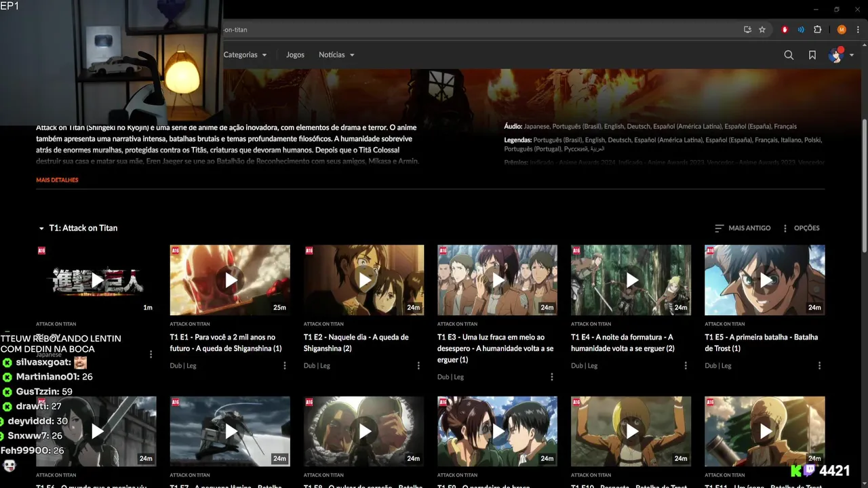Open options dots for T1 E3
Screen dimensions: 868x488
click(552, 377)
